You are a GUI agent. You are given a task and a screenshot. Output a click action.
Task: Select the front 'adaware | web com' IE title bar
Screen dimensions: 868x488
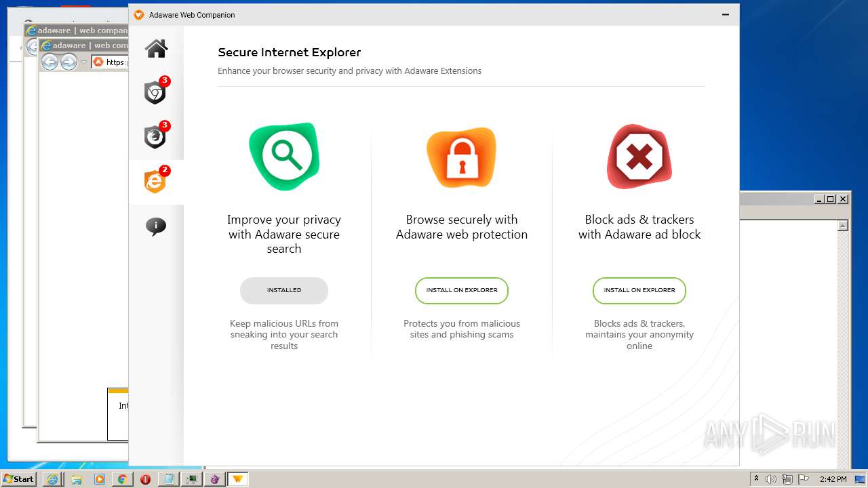[84, 45]
